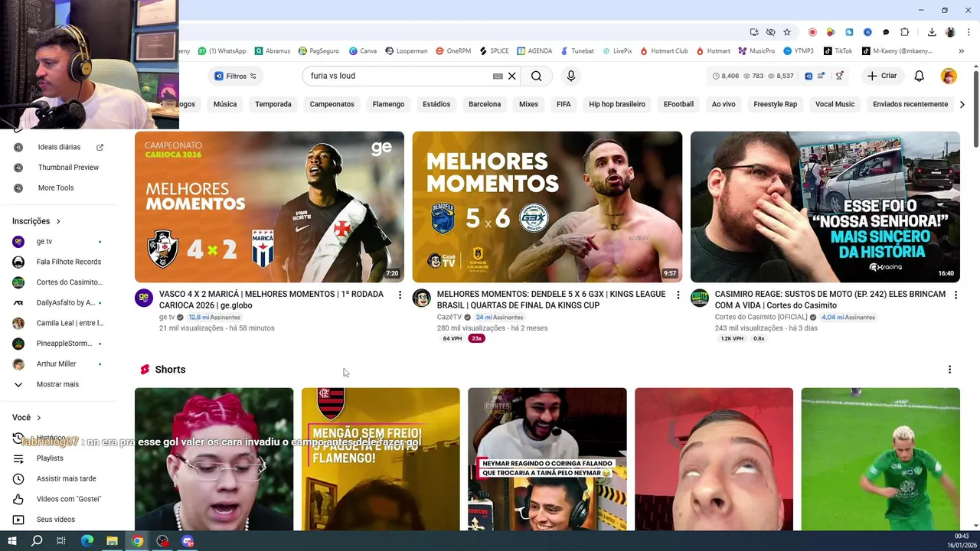
Task: Open the YouTube account avatar menu
Action: click(x=949, y=76)
